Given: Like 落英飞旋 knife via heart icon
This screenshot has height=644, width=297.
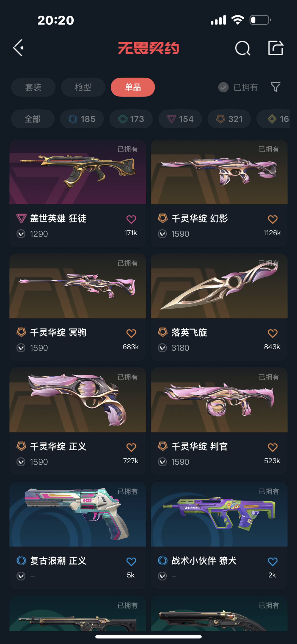Looking at the screenshot, I should click(x=273, y=333).
